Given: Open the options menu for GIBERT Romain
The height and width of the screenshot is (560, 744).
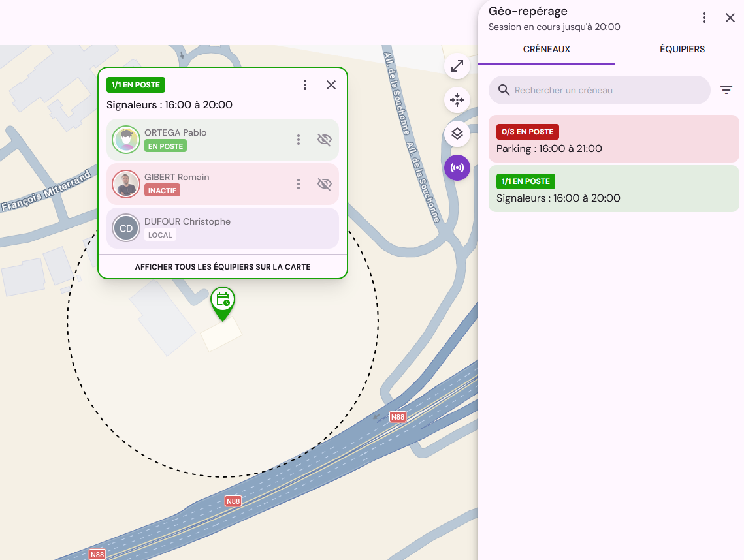Looking at the screenshot, I should click(x=299, y=184).
